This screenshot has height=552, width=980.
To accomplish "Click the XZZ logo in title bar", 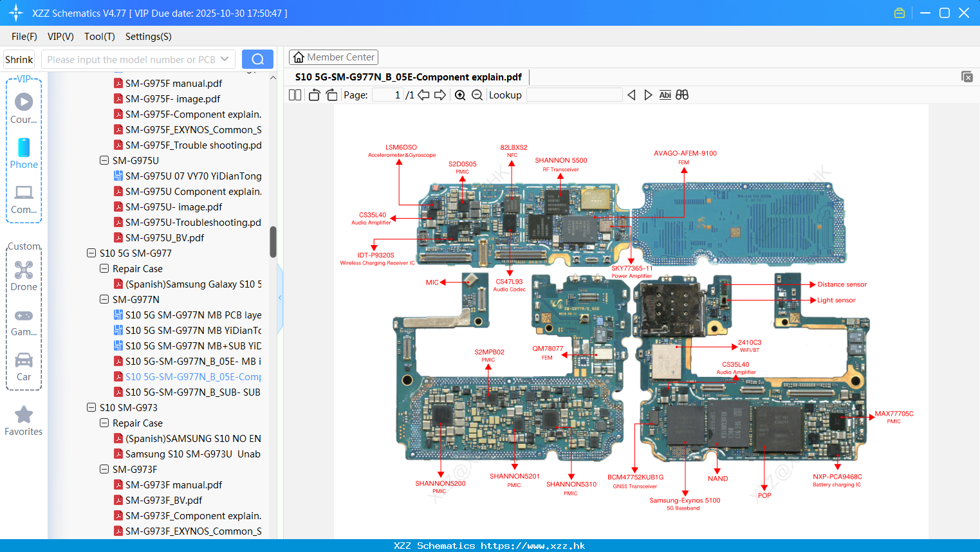I will (16, 13).
